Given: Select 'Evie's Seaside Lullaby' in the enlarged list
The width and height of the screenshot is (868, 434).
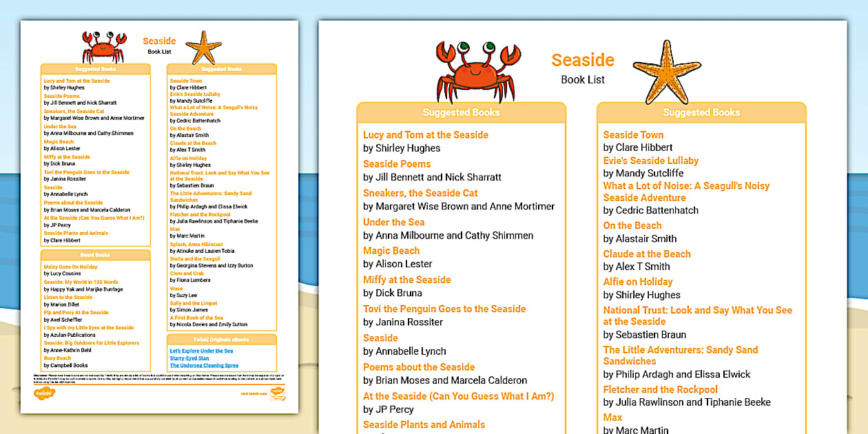Looking at the screenshot, I should click(x=650, y=161).
